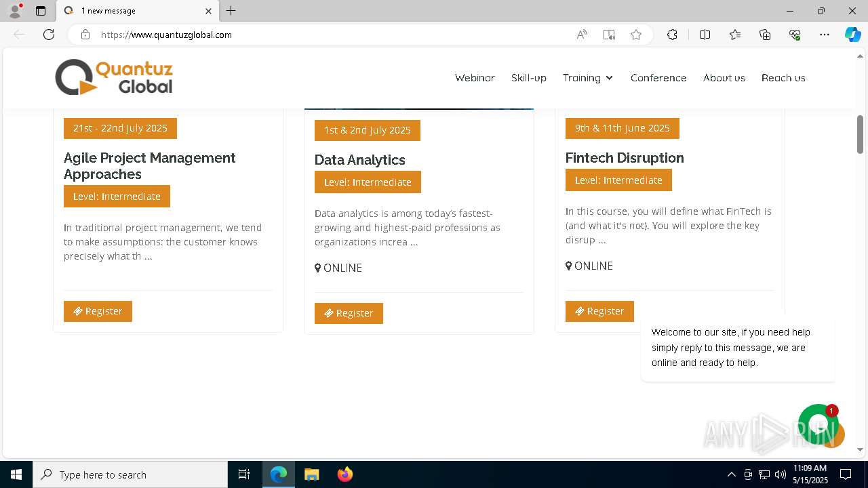Open the Skill-up menu item

(x=529, y=78)
